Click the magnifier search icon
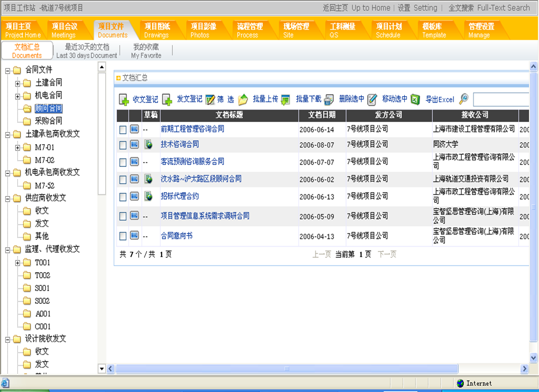The image size is (539, 392). click(464, 99)
